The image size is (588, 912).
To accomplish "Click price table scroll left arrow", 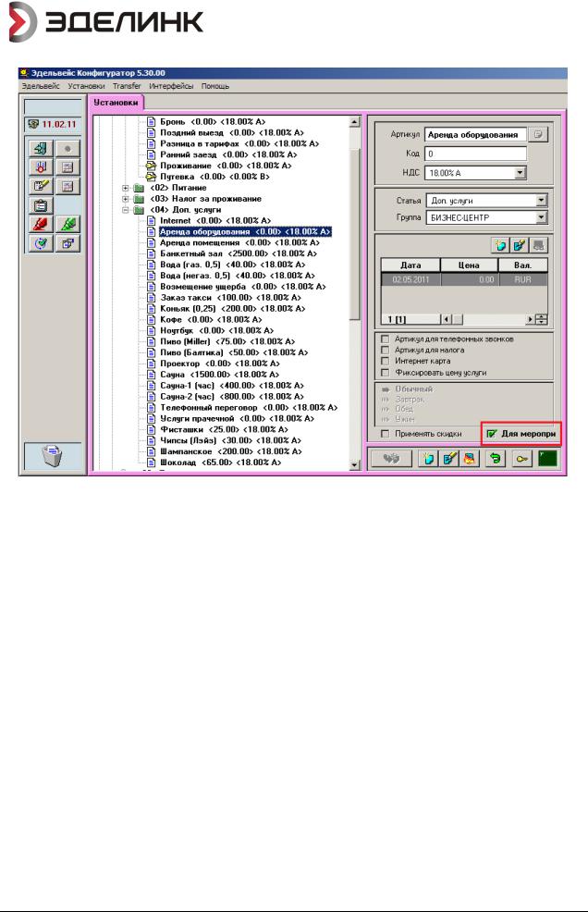I will pos(446,319).
